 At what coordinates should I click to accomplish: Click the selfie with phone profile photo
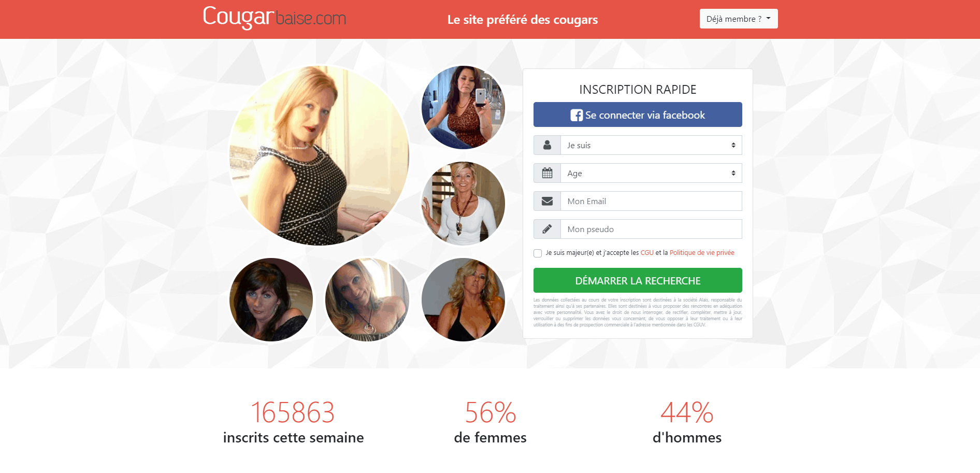(x=463, y=107)
